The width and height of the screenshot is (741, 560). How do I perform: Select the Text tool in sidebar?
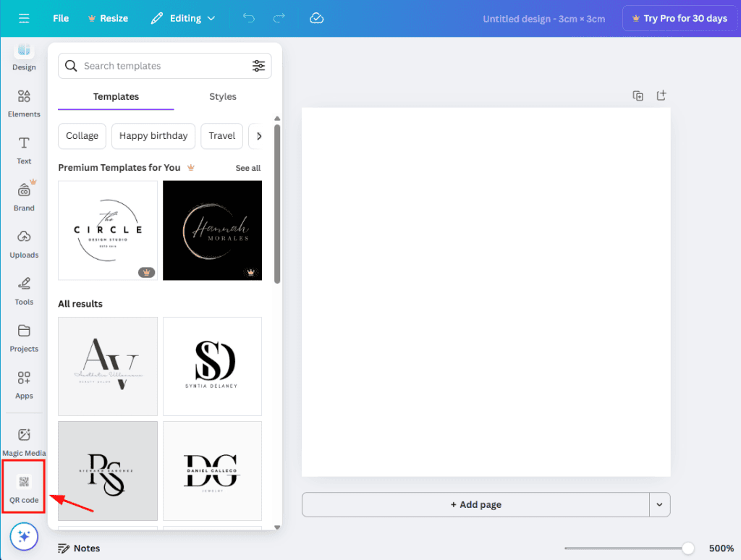click(x=24, y=150)
